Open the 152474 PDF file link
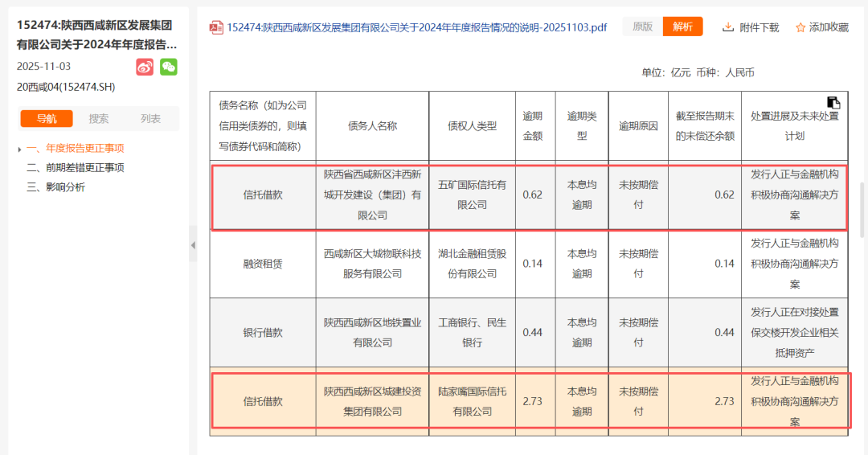This screenshot has height=455, width=868. [x=417, y=27]
